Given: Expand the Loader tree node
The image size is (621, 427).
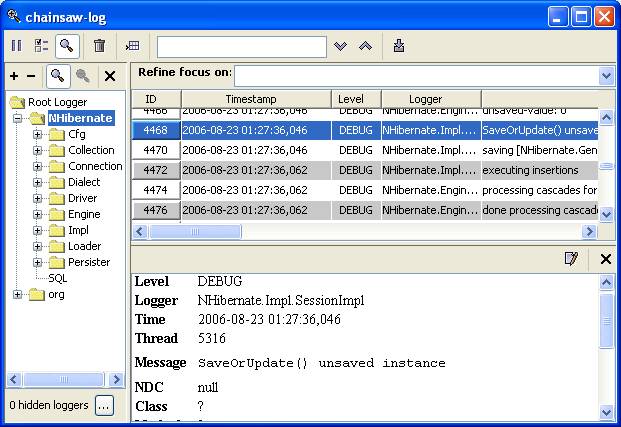Looking at the screenshot, I should (x=38, y=246).
